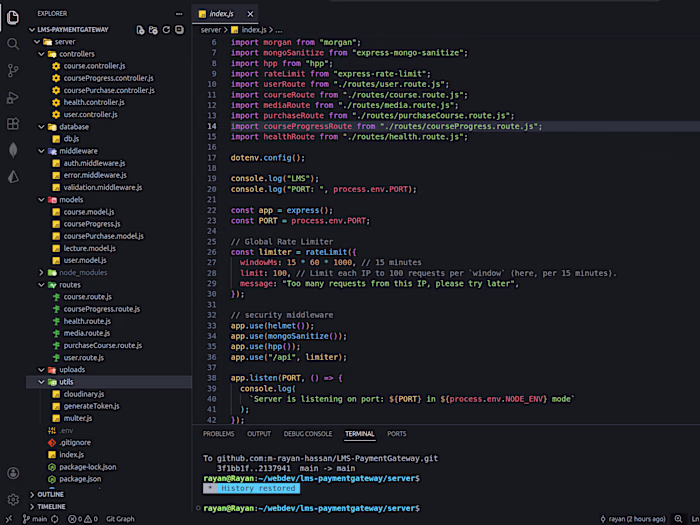Screen dimensions: 700x525
Task: Open purchaseCourse.route.js file
Action: click(103, 346)
